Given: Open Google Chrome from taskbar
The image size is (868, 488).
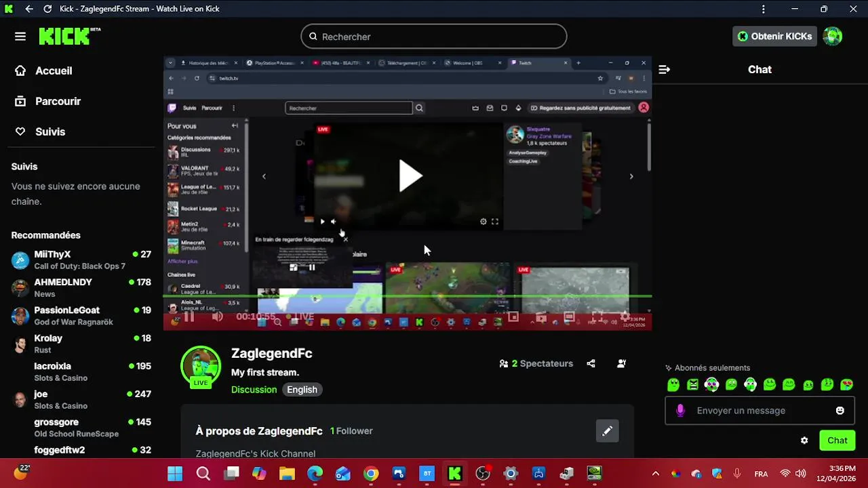Looking at the screenshot, I should tap(371, 473).
